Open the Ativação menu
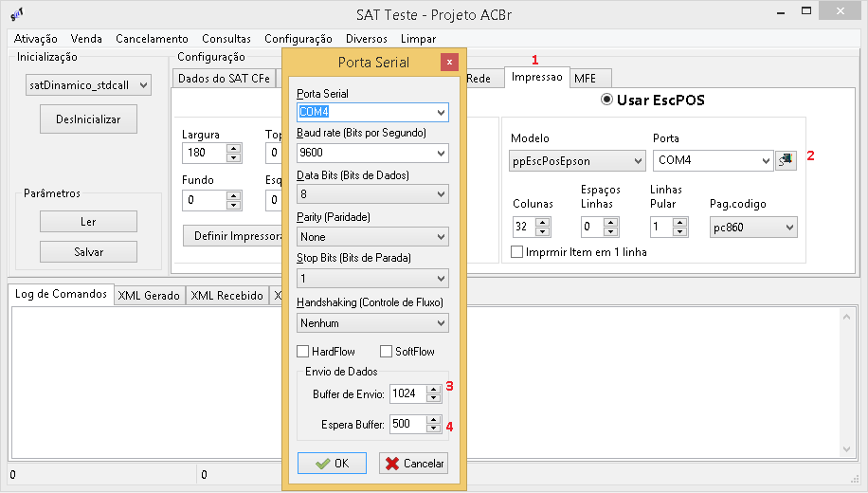868x493 pixels. (35, 39)
